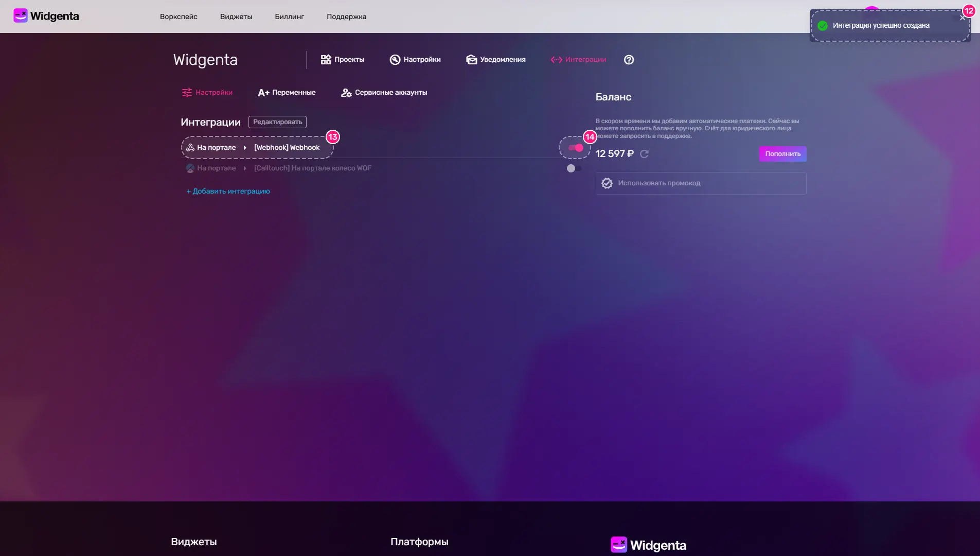The image size is (980, 556).
Task: Click the Webhook integration service icon
Action: tap(190, 147)
